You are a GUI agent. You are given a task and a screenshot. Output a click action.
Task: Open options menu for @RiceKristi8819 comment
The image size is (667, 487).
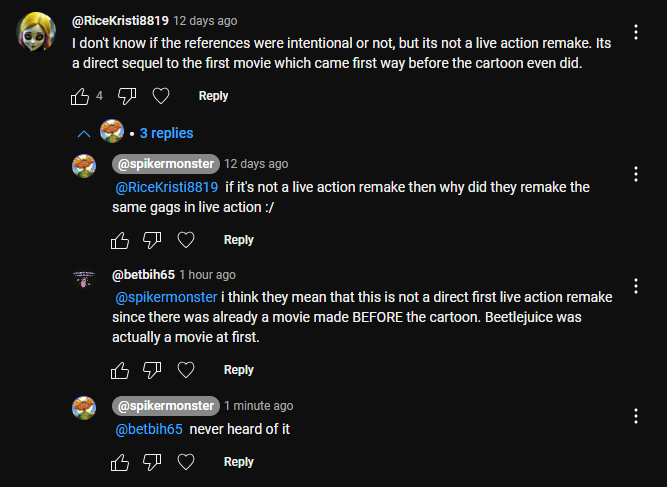(x=636, y=32)
